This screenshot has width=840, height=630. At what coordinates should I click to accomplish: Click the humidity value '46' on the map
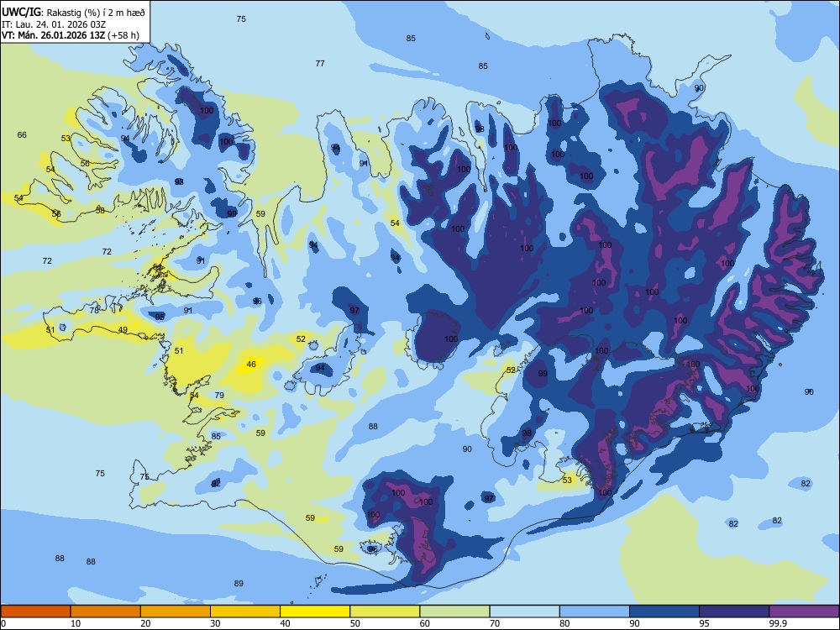pyautogui.click(x=251, y=365)
